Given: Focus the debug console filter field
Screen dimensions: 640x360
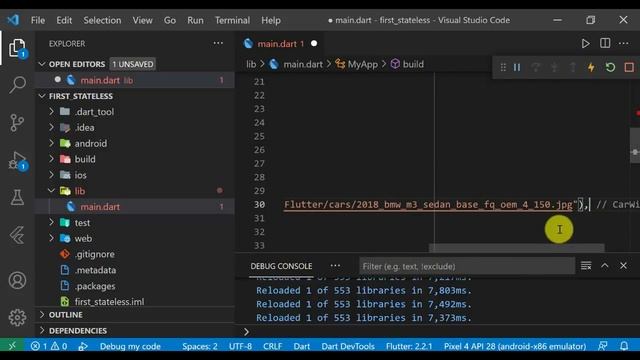Looking at the screenshot, I should tap(467, 266).
